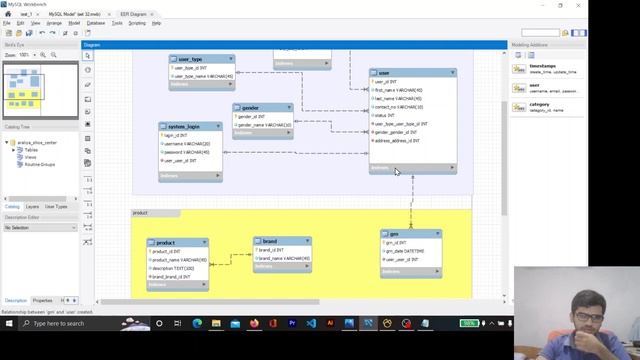Select 1:1 non-identifying relationship tool

tap(88, 179)
